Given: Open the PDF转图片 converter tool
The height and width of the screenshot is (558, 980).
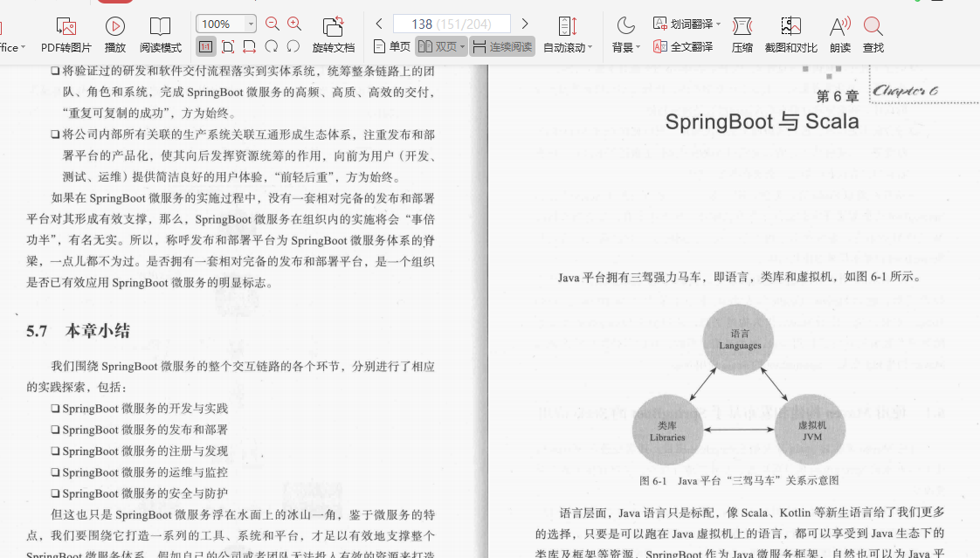Looking at the screenshot, I should (x=66, y=35).
